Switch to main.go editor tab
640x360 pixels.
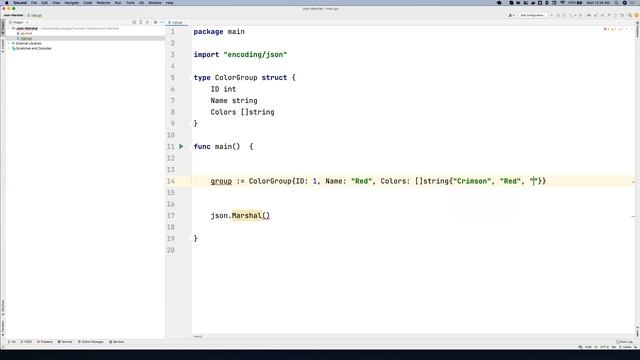[176, 22]
